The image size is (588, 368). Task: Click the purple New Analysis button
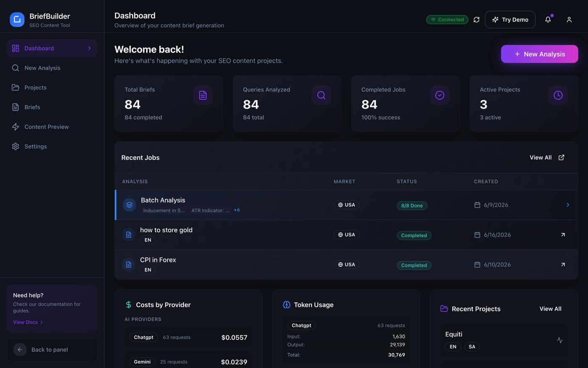pyautogui.click(x=540, y=54)
